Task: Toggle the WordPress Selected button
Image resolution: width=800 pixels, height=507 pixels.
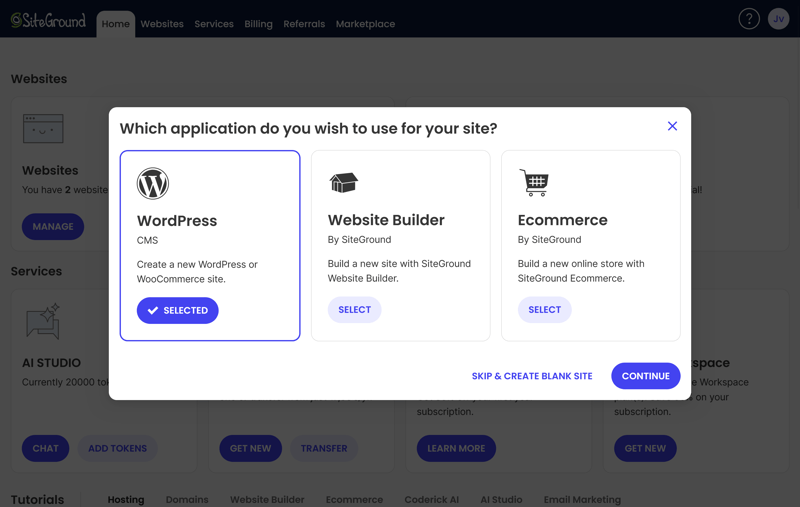Action: [178, 310]
